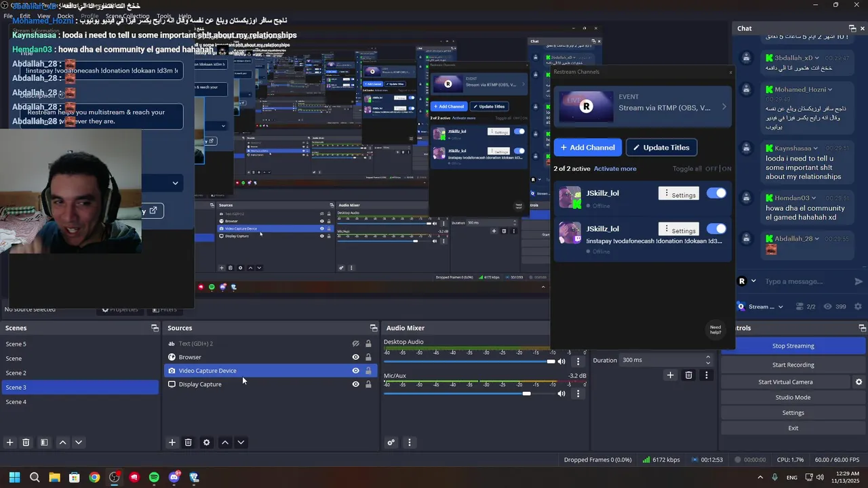This screenshot has height=488, width=868.
Task: Open Stream via RTMP event card chevron
Action: 724,107
